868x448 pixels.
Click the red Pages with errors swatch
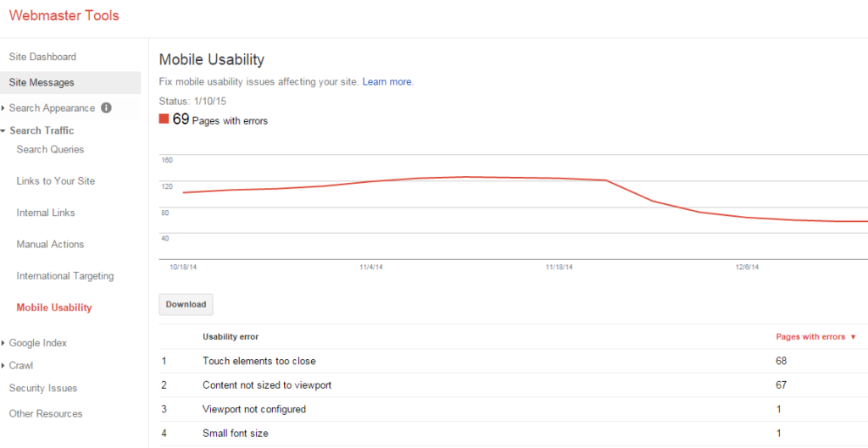point(164,119)
